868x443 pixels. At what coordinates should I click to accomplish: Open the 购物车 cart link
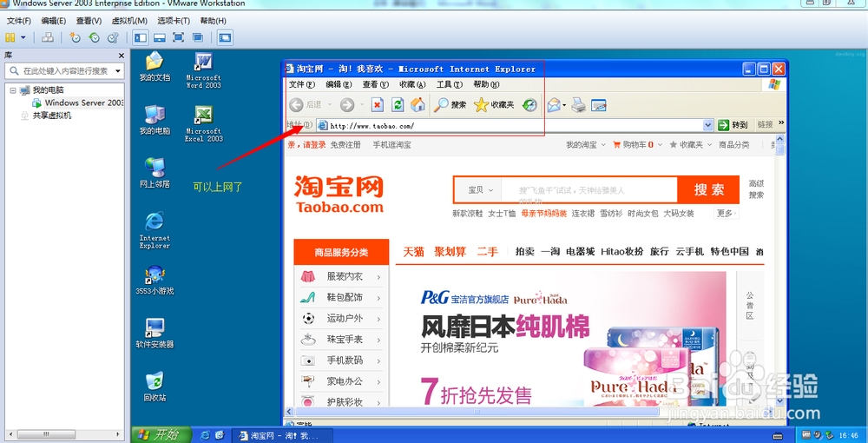[634, 145]
